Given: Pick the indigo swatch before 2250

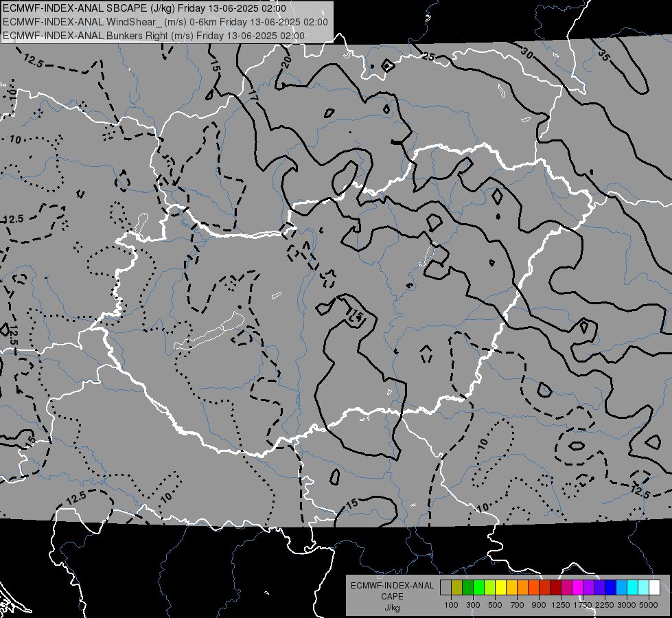Looking at the screenshot, I should 600,587.
